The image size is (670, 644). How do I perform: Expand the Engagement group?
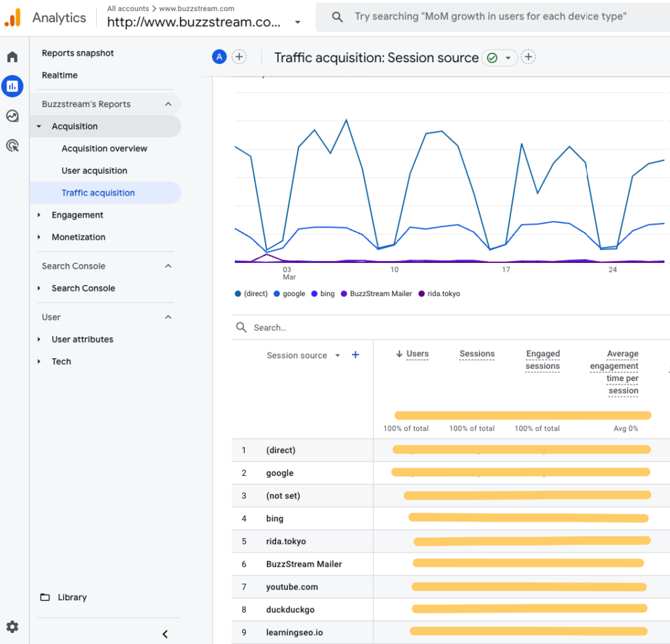pyautogui.click(x=39, y=215)
